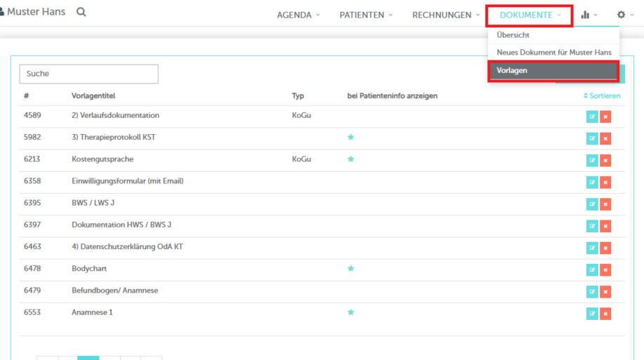Image resolution: width=644 pixels, height=360 pixels.
Task: Open the statistics bar chart menu
Action: 589,15
